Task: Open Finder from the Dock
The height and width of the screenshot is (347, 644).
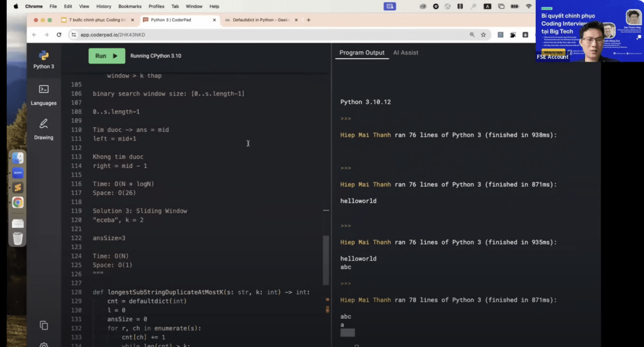Action: coord(18,158)
